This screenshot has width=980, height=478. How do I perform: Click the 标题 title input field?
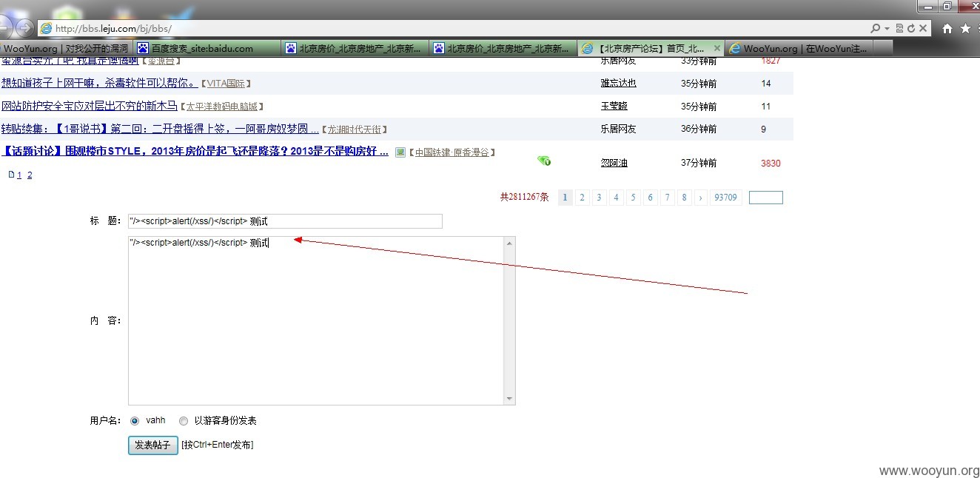click(285, 221)
